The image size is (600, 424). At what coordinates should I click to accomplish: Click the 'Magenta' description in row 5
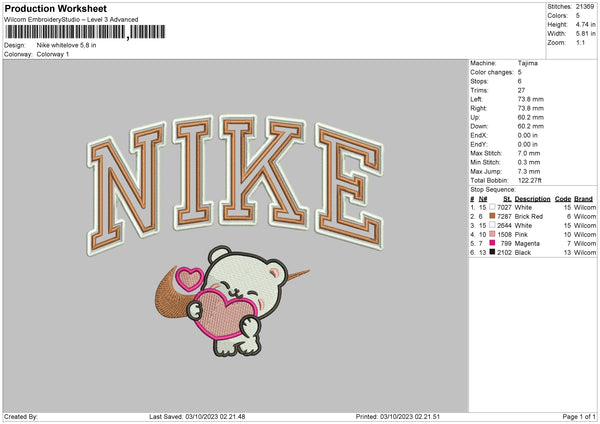coord(527,243)
